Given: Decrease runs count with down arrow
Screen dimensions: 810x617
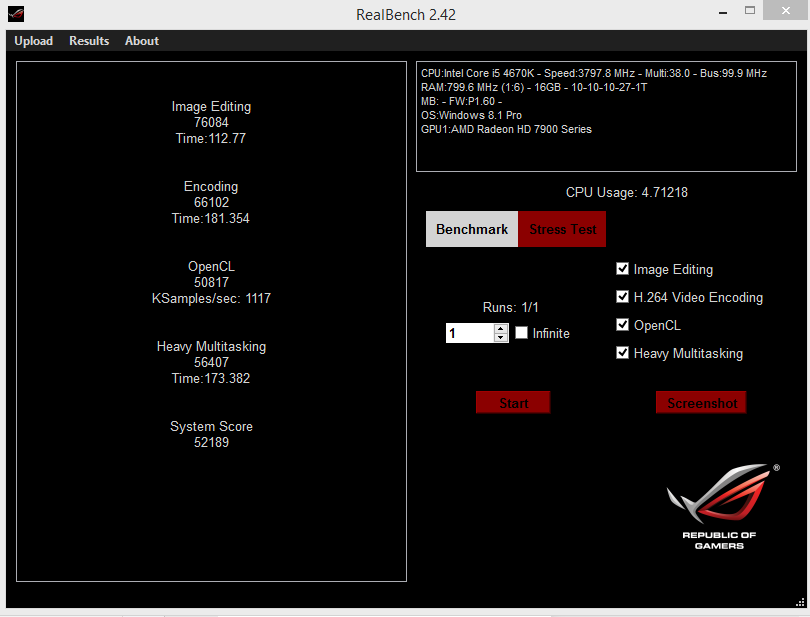Looking at the screenshot, I should 501,337.
